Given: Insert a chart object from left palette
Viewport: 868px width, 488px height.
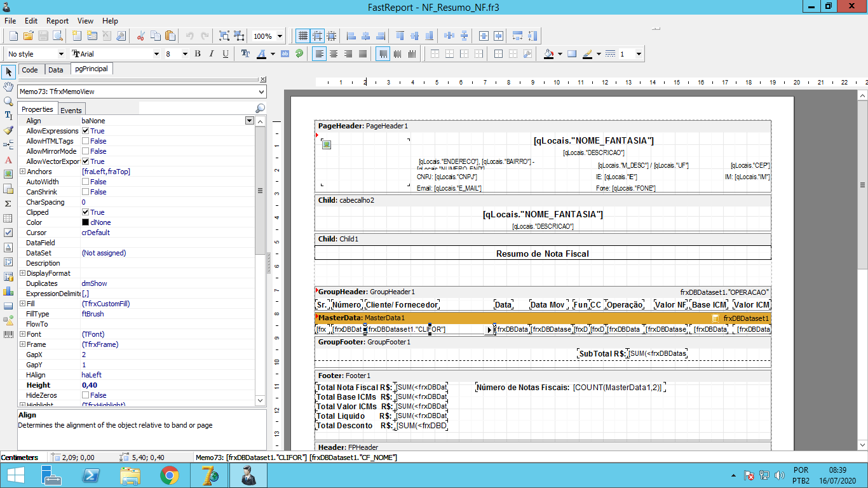Looking at the screenshot, I should click(8, 291).
